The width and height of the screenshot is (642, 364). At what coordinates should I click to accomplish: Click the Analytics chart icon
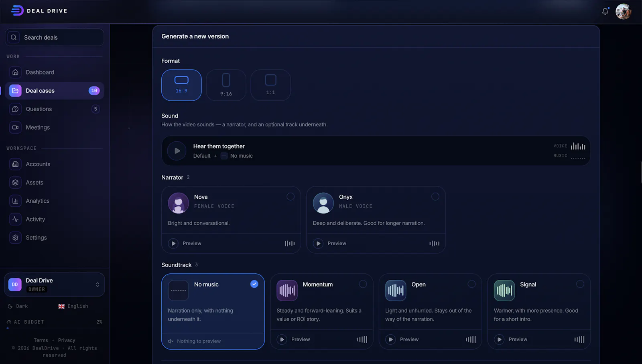pyautogui.click(x=15, y=201)
